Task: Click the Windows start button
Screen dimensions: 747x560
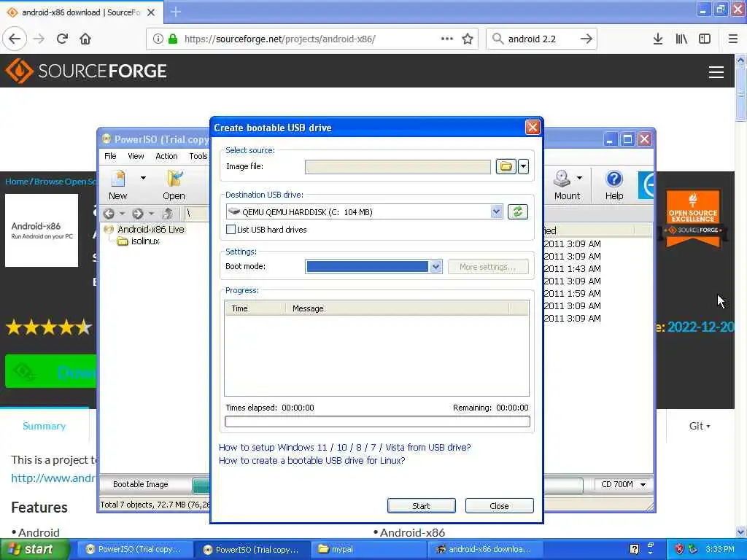Action: click(x=35, y=550)
